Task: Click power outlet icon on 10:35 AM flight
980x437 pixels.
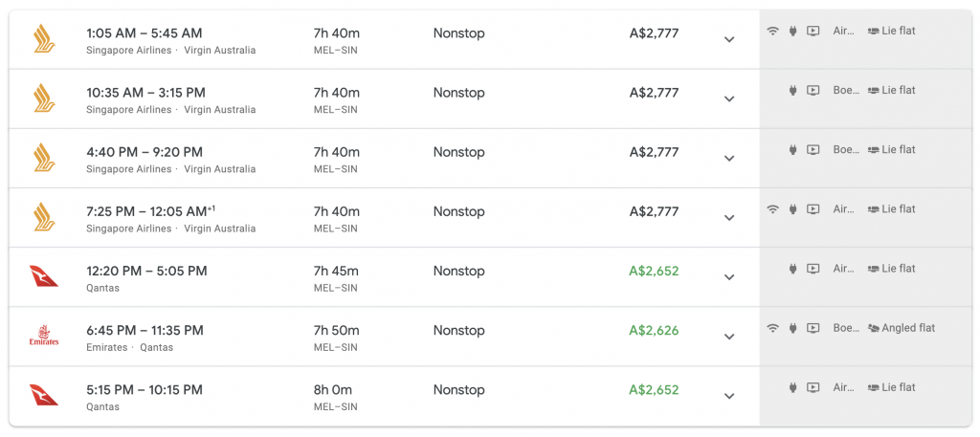Action: click(792, 91)
